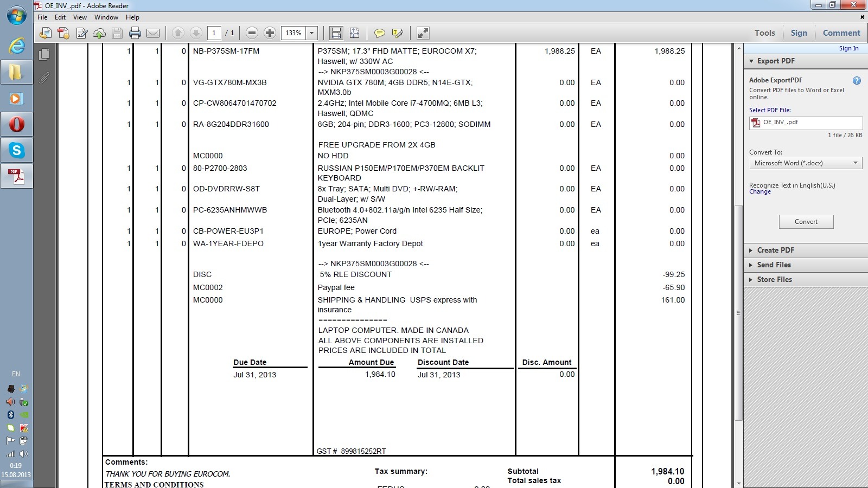Open the Window menu

(106, 17)
